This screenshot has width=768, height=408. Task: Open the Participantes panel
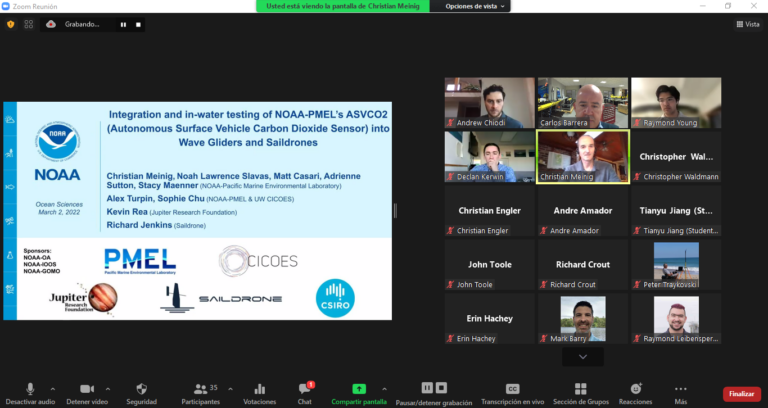[x=200, y=389]
